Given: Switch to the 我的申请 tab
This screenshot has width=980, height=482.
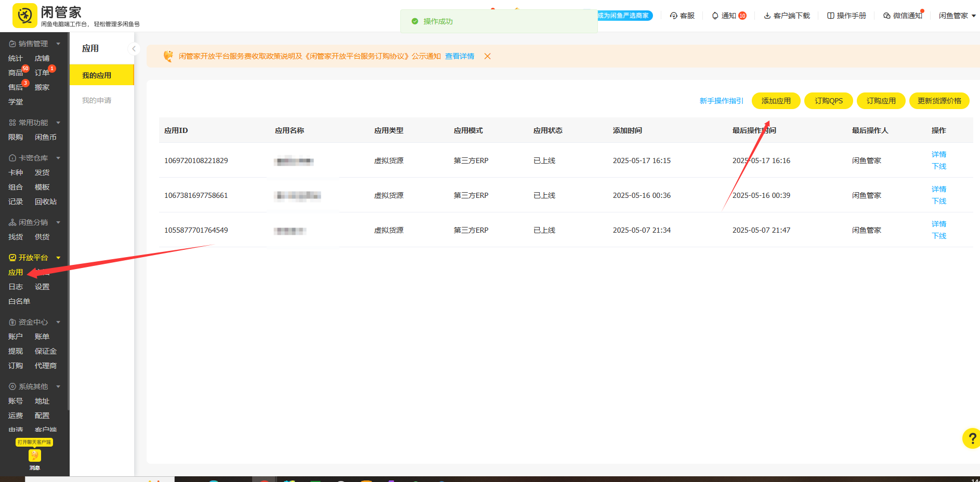Looking at the screenshot, I should (x=96, y=100).
